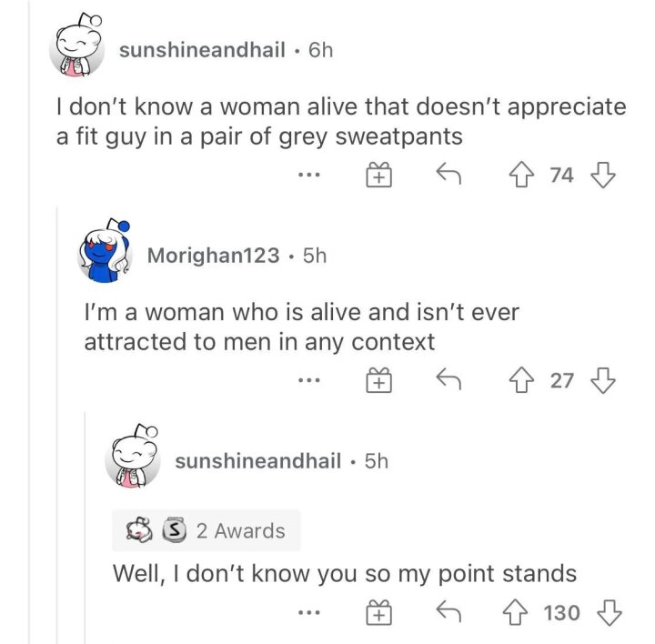The image size is (655, 644).
Task: Upvote the 'my point stands' comment
Action: (515, 612)
